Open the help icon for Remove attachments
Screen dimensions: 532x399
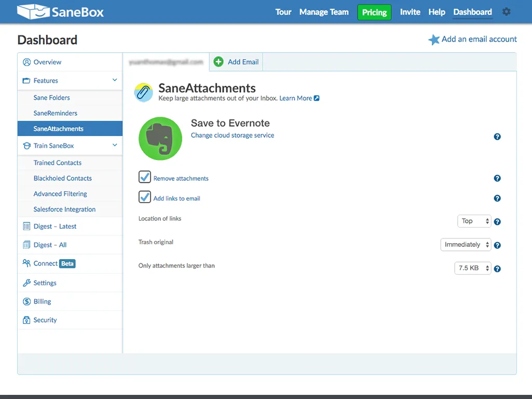497,178
